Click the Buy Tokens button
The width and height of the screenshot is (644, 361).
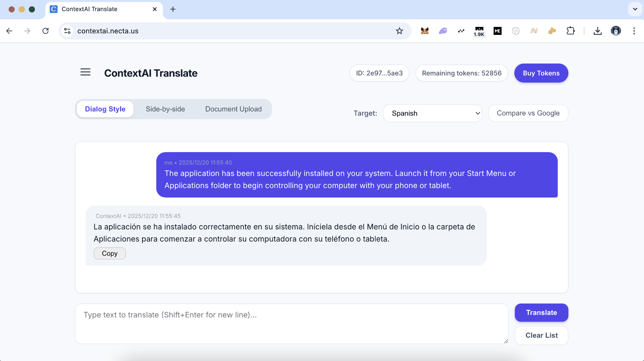pyautogui.click(x=541, y=73)
